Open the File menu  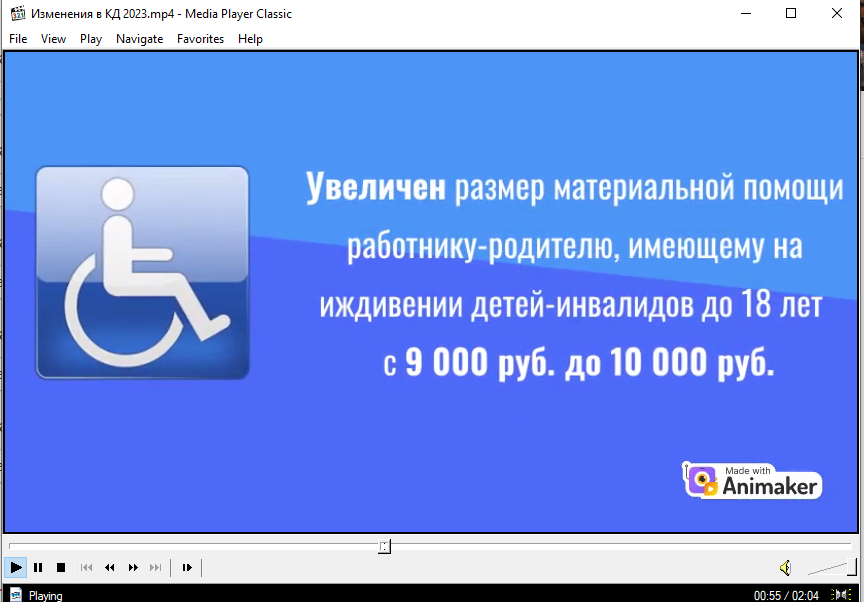point(17,38)
